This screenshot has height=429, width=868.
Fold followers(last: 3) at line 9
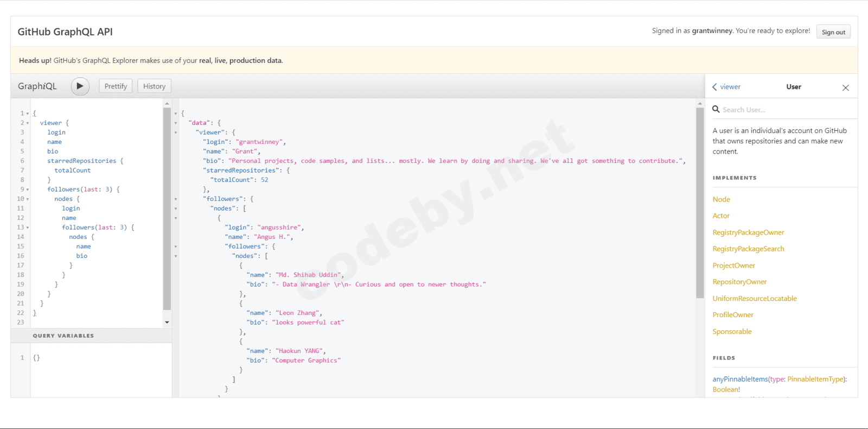point(28,190)
